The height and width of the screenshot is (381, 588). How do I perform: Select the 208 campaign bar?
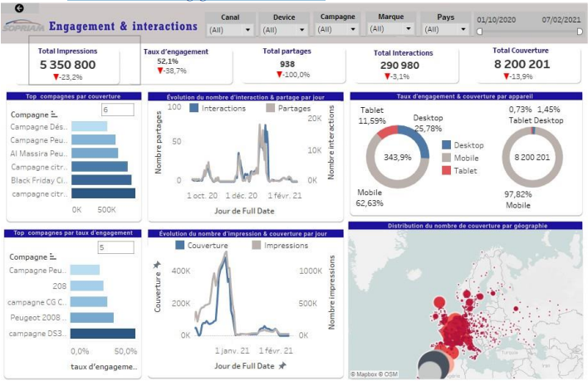pos(86,286)
